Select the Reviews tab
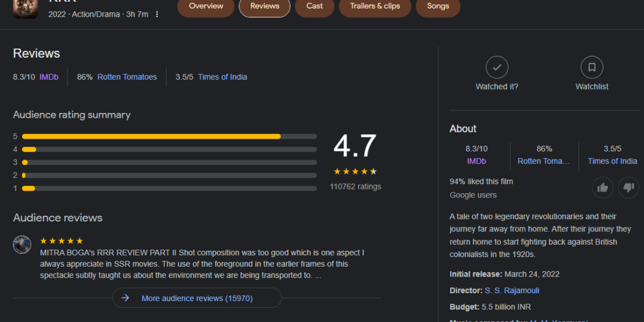This screenshot has height=322, width=644. (x=264, y=6)
